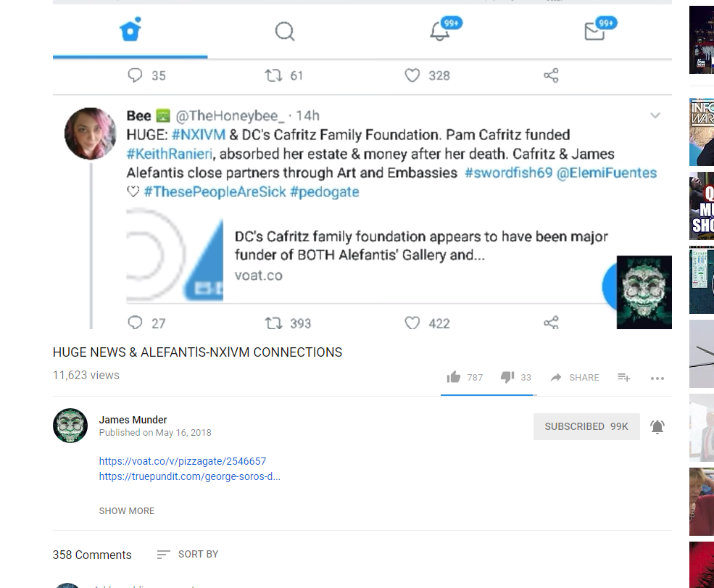This screenshot has width=714, height=588.
Task: Open the Share arrow button
Action: point(574,378)
